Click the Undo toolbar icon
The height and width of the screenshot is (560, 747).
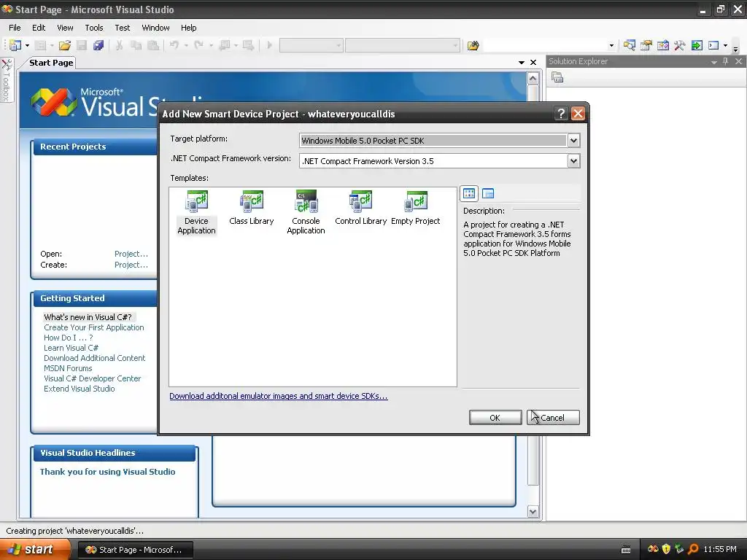[x=174, y=46]
